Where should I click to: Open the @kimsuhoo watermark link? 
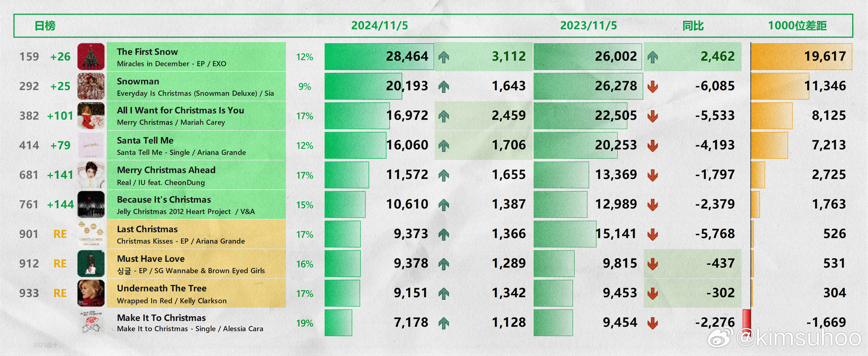pos(798,337)
